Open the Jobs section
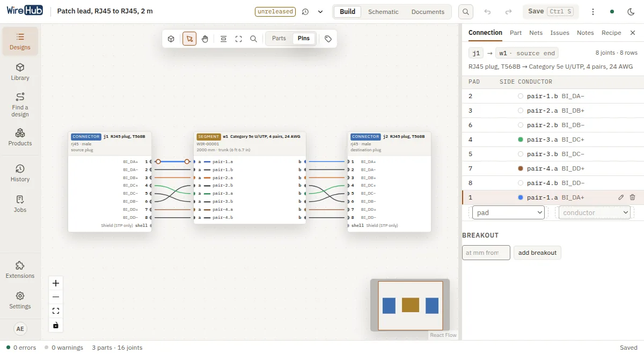 point(20,204)
